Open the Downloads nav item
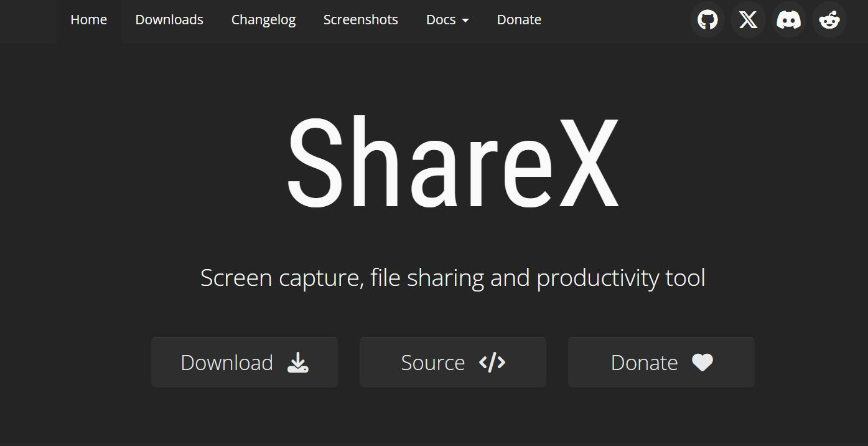Viewport: 868px width, 446px height. pyautogui.click(x=169, y=20)
